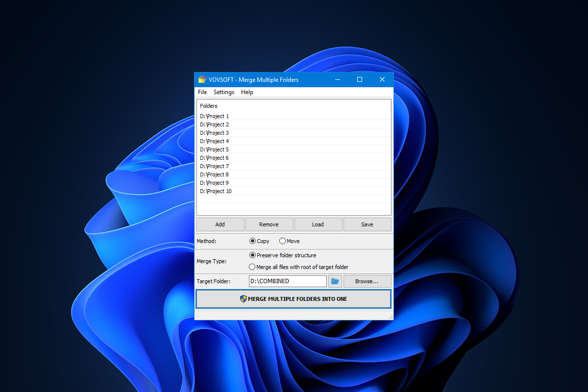Choose Merge all files with root of target folder

(252, 267)
